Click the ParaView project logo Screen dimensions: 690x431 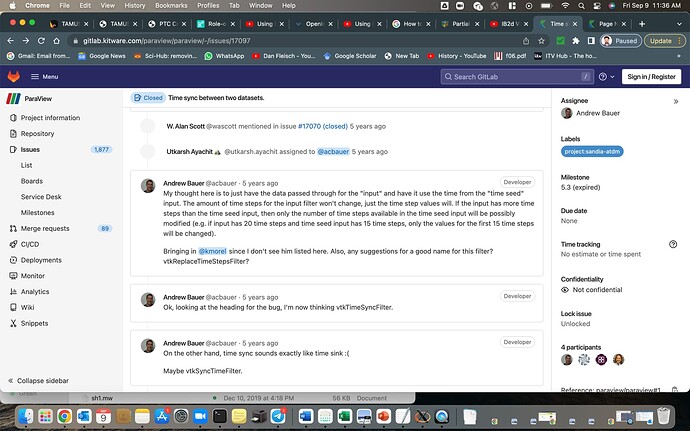coord(13,99)
